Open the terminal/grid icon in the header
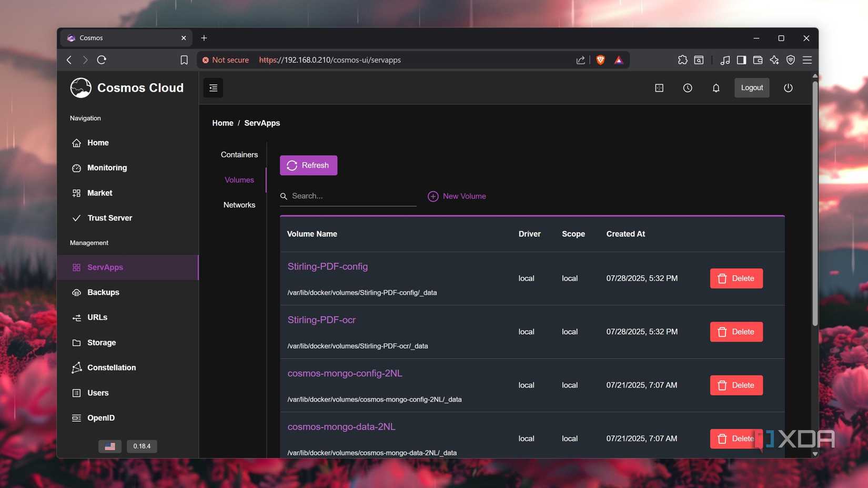This screenshot has width=868, height=488. tap(659, 88)
